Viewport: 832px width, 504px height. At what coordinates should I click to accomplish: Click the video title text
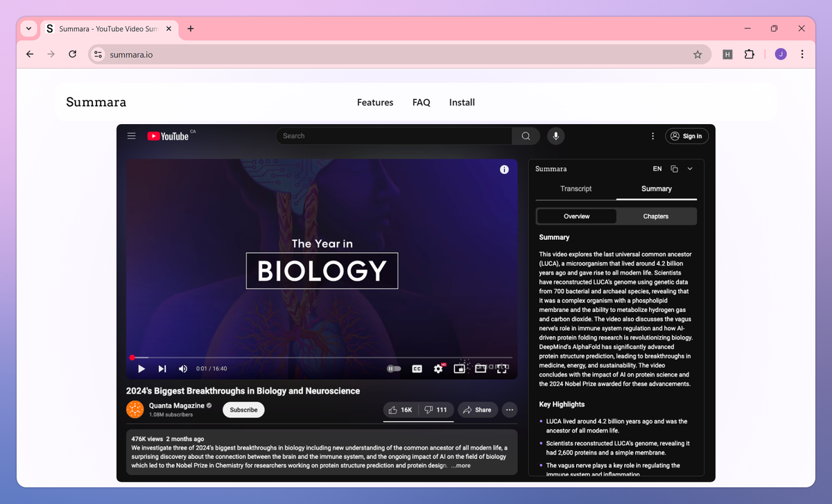[243, 391]
